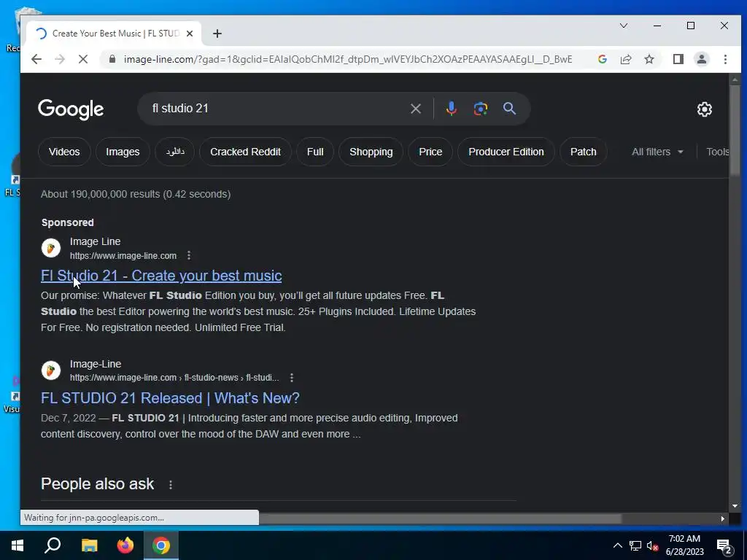Open Windows taskbar search

pos(53,545)
